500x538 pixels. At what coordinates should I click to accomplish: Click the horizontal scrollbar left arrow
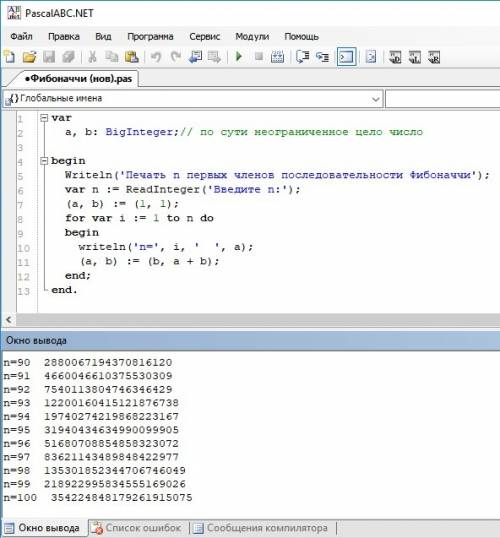click(x=9, y=319)
